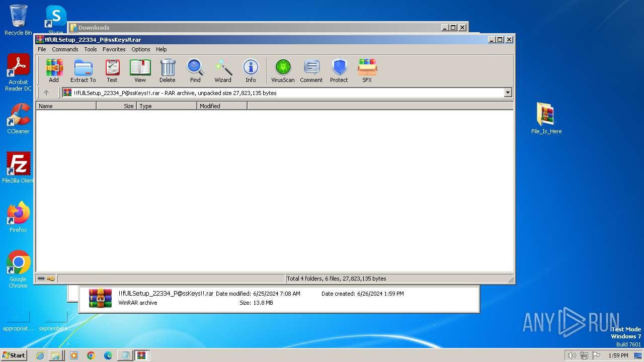
Task: Select Acrobat Reader DC desktop icon
Action: click(18, 73)
